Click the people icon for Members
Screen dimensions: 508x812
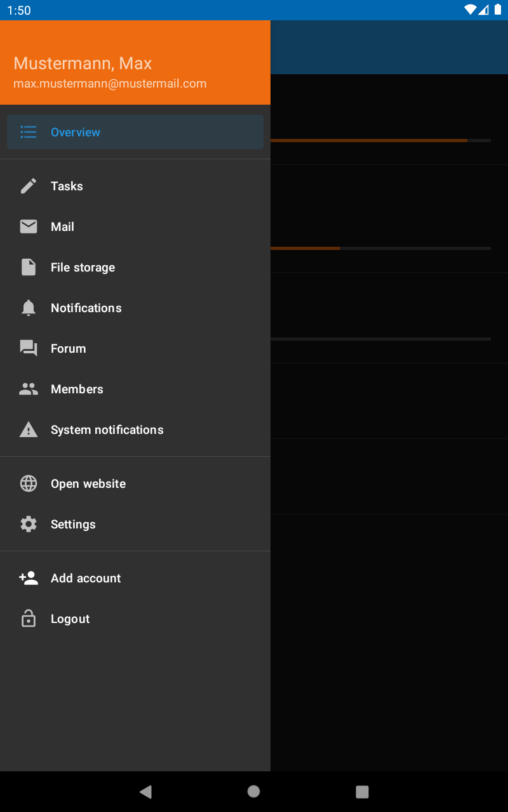[29, 389]
